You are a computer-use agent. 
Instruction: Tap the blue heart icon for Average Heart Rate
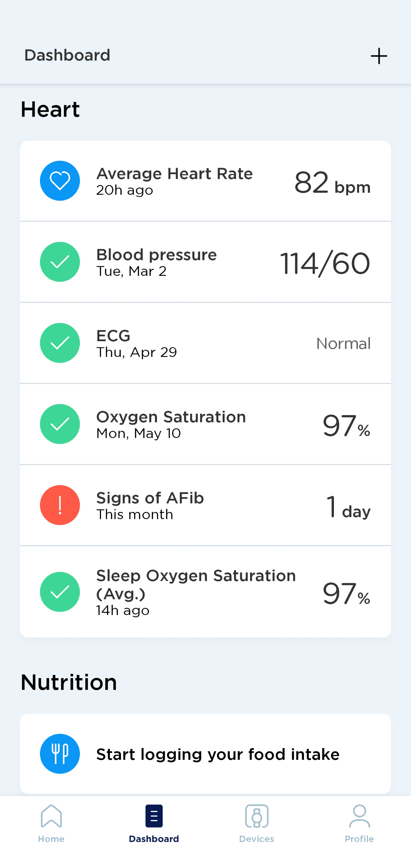click(x=60, y=181)
